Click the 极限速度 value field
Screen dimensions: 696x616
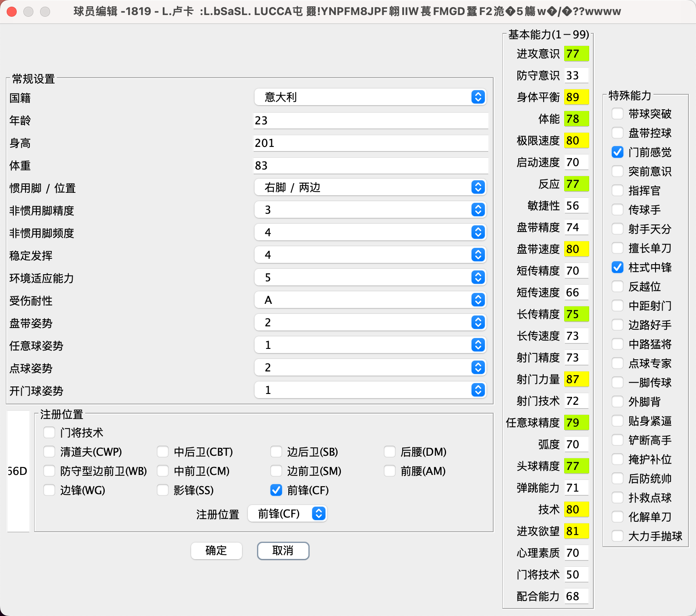[x=576, y=141]
